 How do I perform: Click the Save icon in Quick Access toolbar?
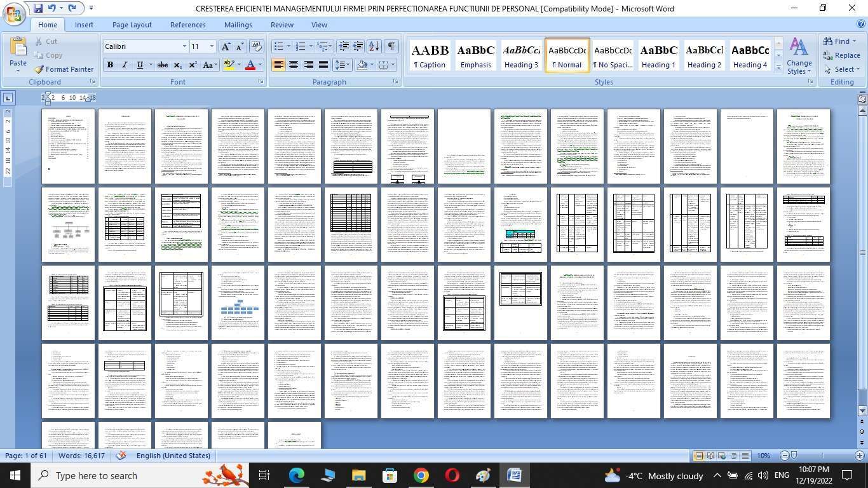tap(38, 8)
